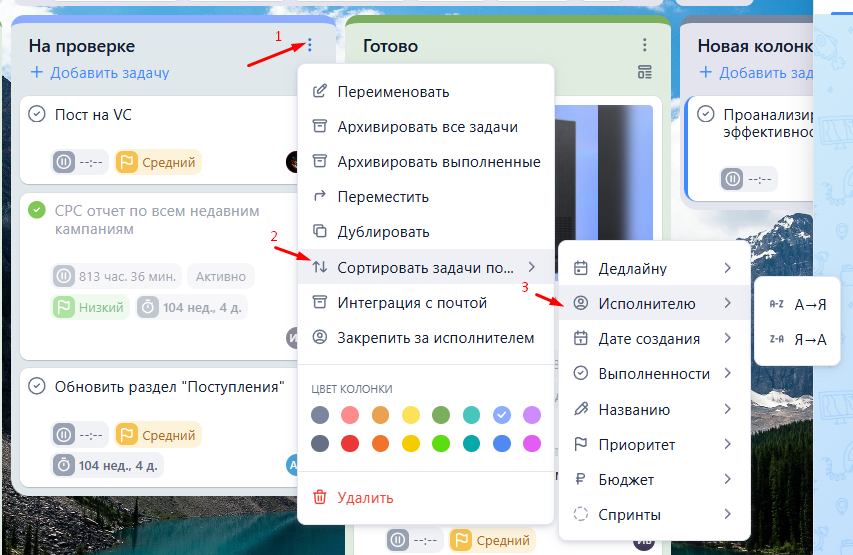Uncheck completed task CPC отчет по всем недавним кампаниям
The width and height of the screenshot is (853, 555).
[36, 210]
